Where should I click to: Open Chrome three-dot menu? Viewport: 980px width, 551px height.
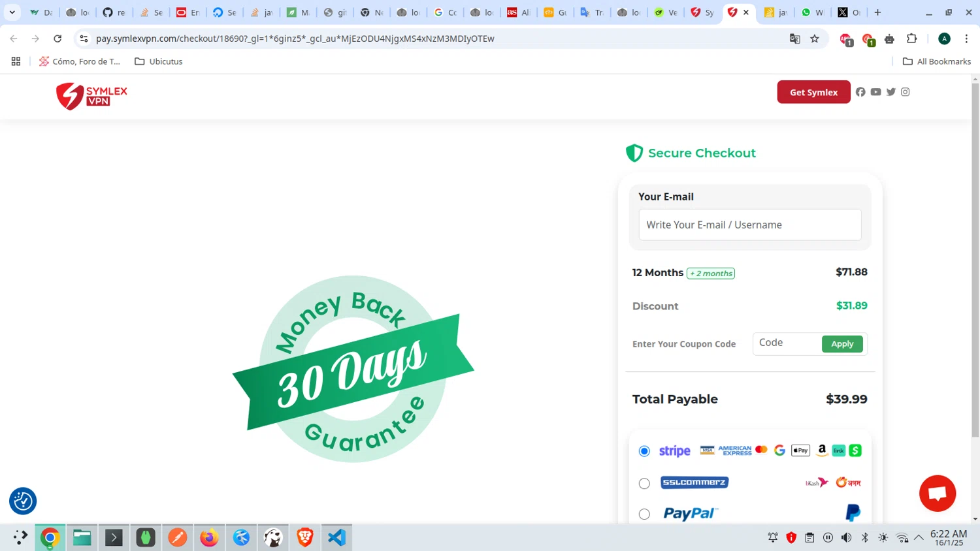(x=966, y=39)
